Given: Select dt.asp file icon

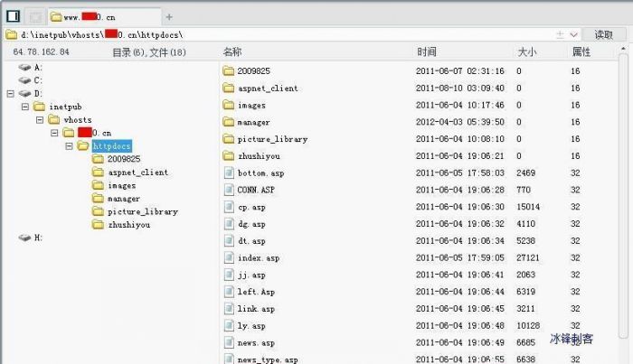Looking at the screenshot, I should 229,240.
